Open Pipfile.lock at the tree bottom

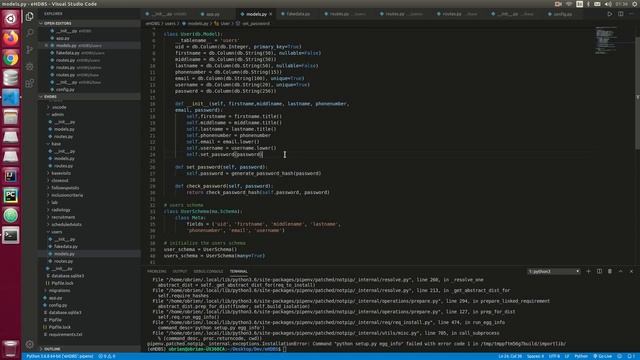click(60, 327)
